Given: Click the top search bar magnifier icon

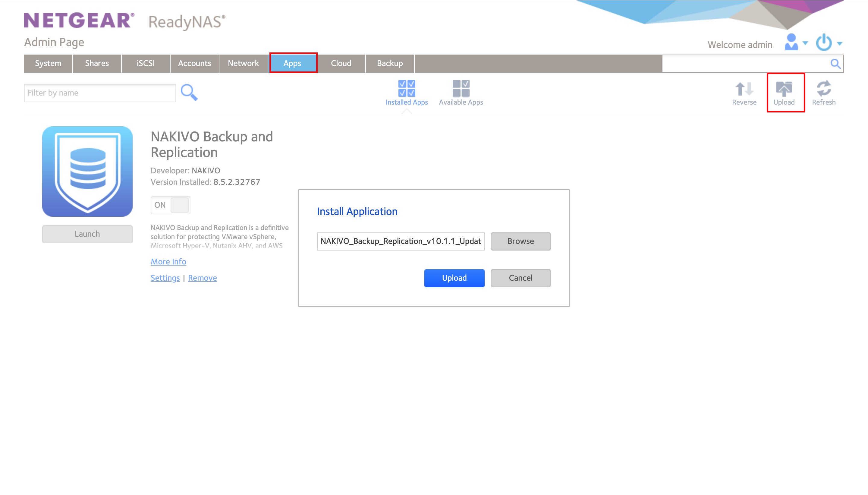Looking at the screenshot, I should point(835,64).
